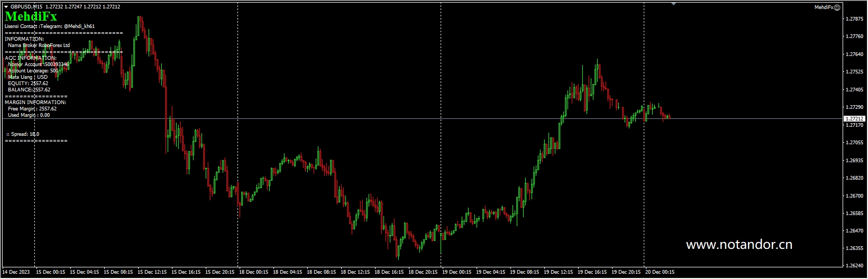The width and height of the screenshot is (868, 279).
Task: Click the Nama Broker RoboForex Ltd line
Action: (x=39, y=45)
